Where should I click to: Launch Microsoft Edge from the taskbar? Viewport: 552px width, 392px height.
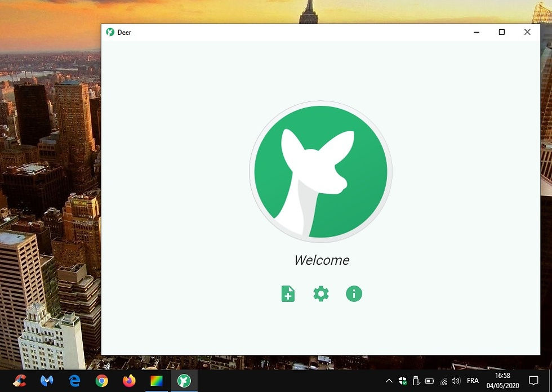(x=74, y=381)
